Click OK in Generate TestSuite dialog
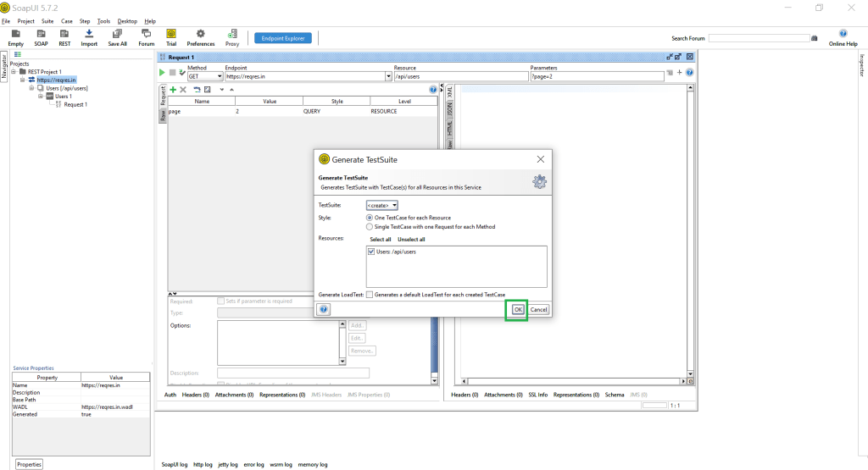Image resolution: width=868 pixels, height=470 pixels. click(517, 310)
